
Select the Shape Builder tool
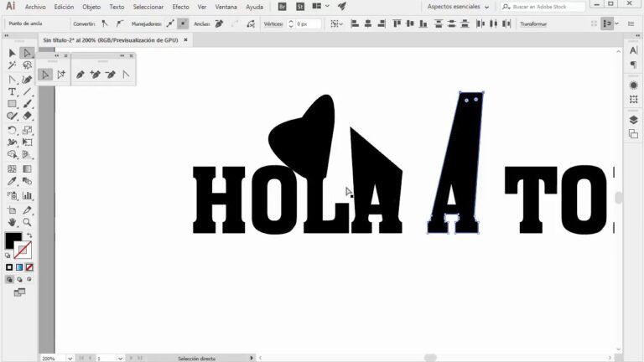pyautogui.click(x=12, y=154)
